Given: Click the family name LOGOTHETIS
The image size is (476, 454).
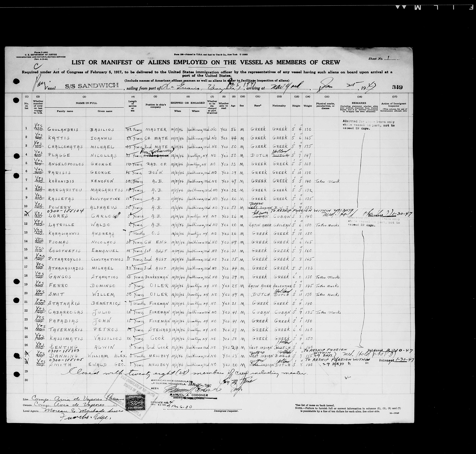Looking at the screenshot, I should (64, 251).
